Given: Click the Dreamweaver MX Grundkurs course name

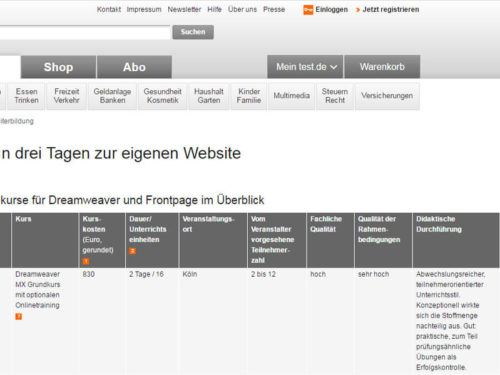Looking at the screenshot, I should [x=38, y=290].
